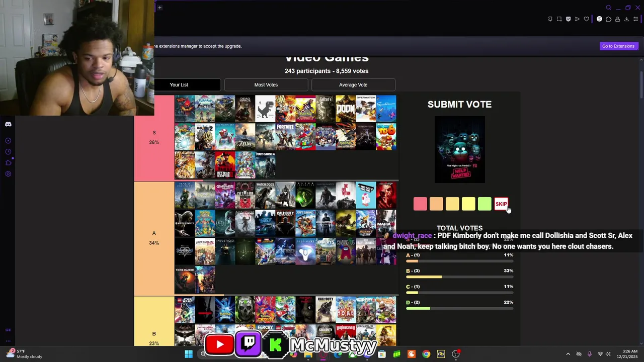Open the Windows Start menu
The image size is (644, 362).
[x=189, y=354]
